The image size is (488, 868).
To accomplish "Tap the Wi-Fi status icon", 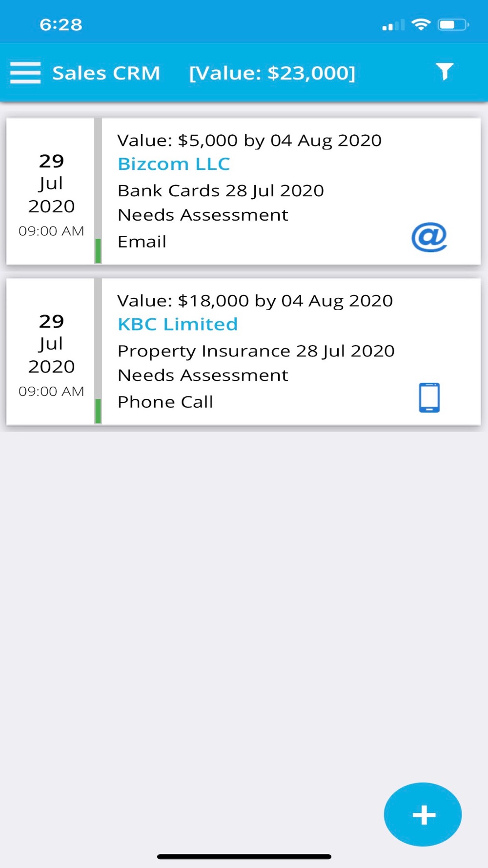I will coord(421,24).
